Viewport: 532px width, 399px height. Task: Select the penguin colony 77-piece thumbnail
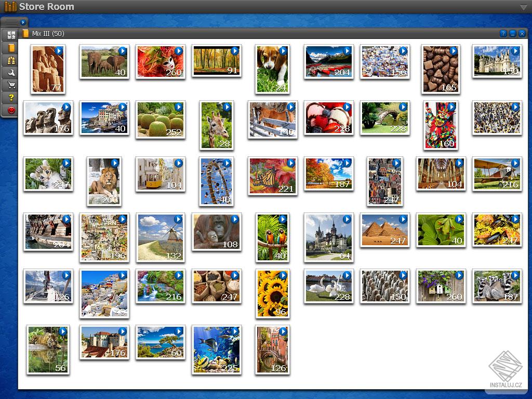pos(497,118)
